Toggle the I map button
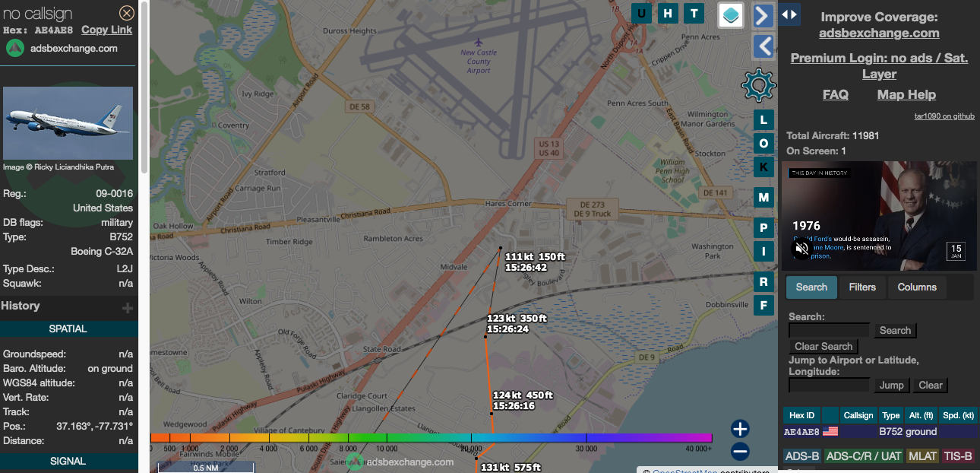The height and width of the screenshot is (473, 980). 763,251
